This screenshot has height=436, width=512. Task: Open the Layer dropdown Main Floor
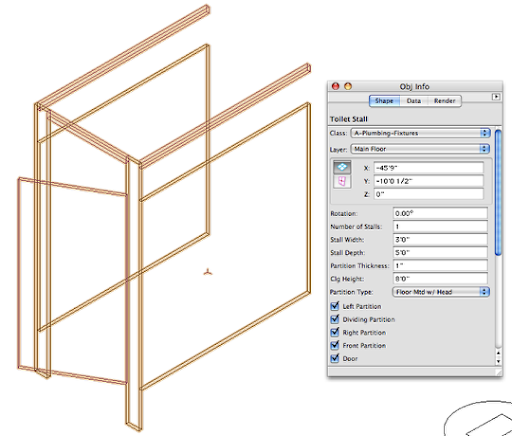[x=420, y=149]
